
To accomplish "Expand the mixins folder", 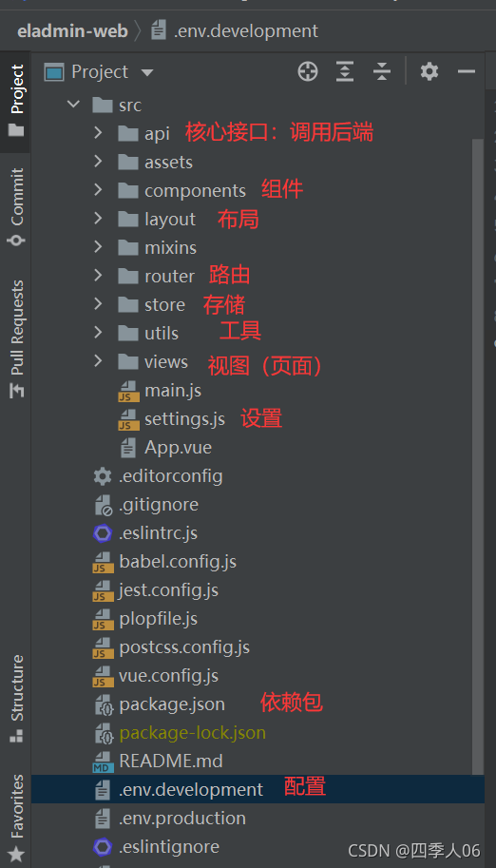I will (x=99, y=247).
